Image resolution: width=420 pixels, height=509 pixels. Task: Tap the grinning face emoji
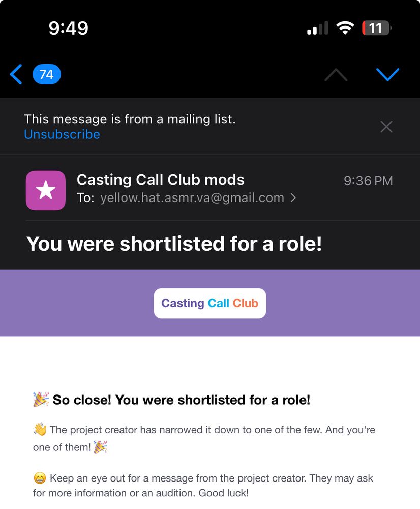pos(40,478)
